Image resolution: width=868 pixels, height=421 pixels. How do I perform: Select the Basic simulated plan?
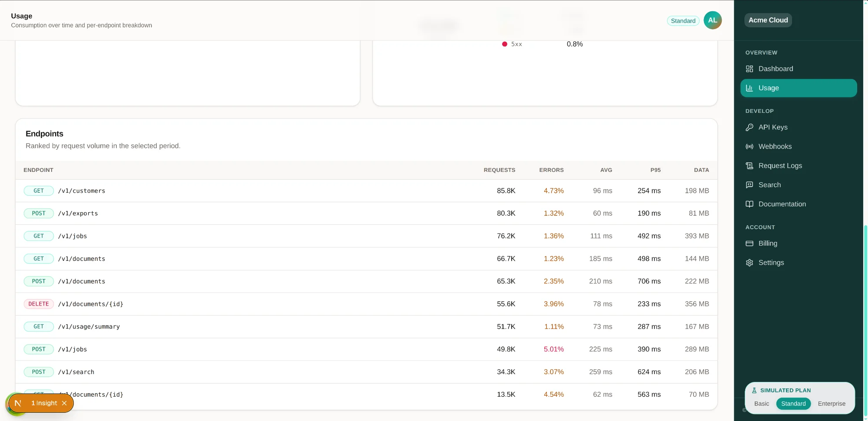pyautogui.click(x=762, y=404)
